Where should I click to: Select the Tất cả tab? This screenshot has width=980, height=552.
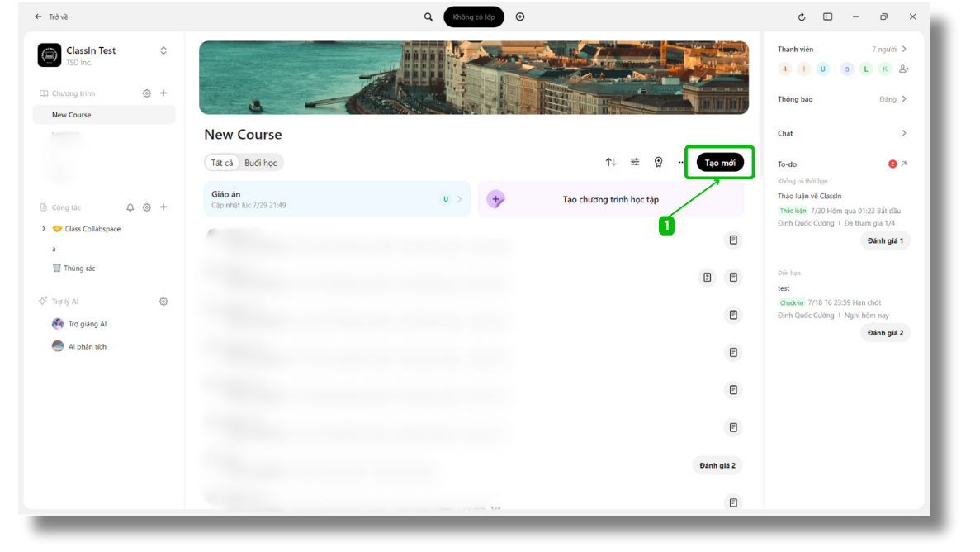pos(222,163)
